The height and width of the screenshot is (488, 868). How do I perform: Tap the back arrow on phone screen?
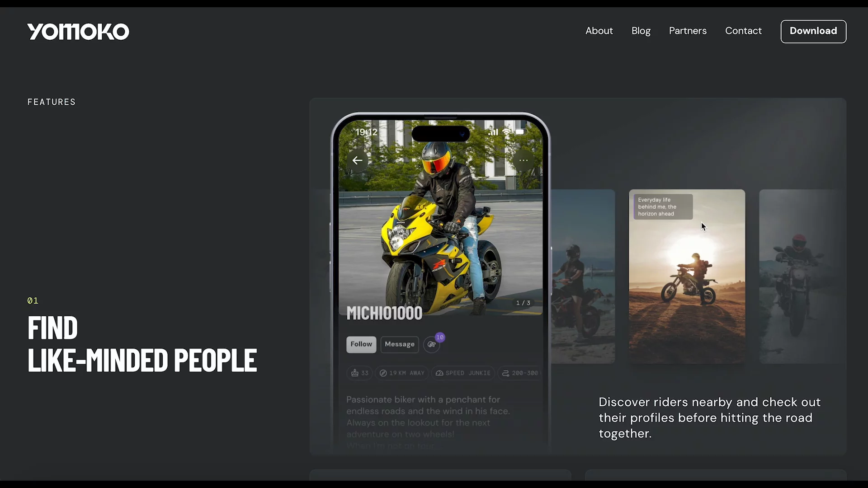(357, 160)
